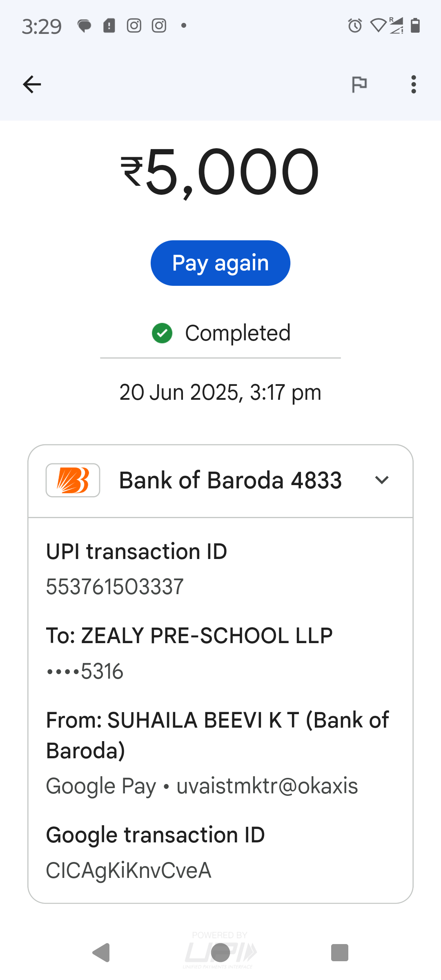Tap the UPI transaction ID number 553761503337
The image size is (441, 980).
coord(115,587)
